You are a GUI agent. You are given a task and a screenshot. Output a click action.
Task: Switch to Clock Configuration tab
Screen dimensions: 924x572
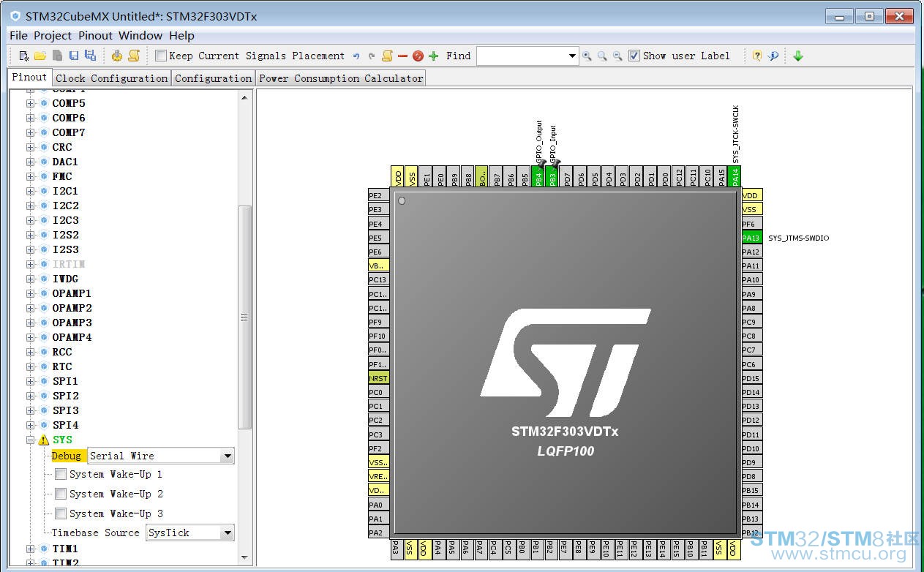[x=111, y=78]
